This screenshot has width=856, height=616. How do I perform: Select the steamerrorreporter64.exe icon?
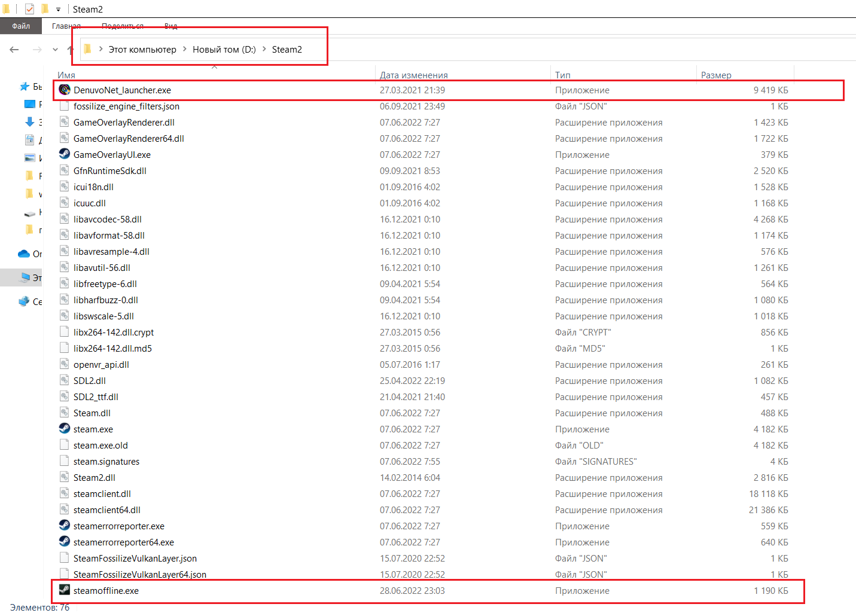65,542
